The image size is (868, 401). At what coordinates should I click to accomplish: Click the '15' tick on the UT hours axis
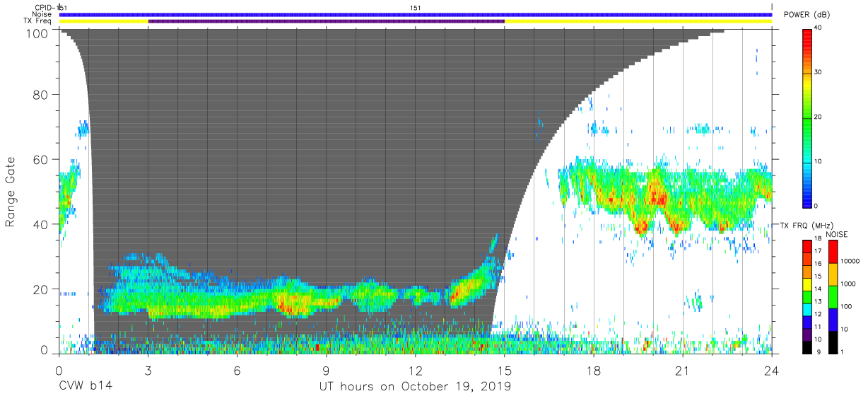pos(505,370)
